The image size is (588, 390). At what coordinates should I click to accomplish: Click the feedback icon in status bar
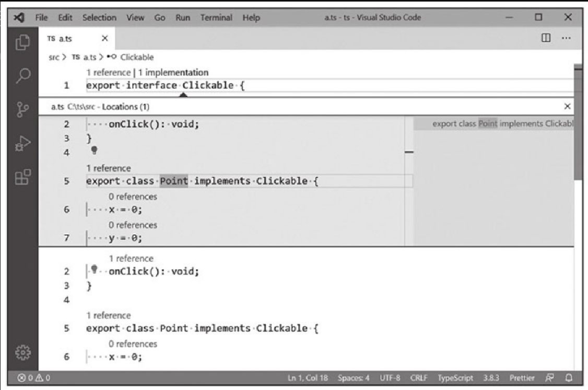pyautogui.click(x=549, y=377)
